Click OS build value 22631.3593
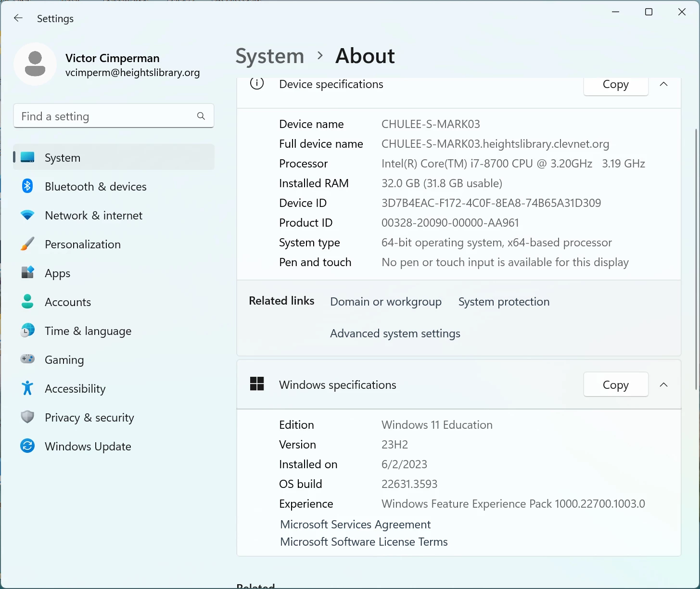700x589 pixels. pyautogui.click(x=409, y=484)
